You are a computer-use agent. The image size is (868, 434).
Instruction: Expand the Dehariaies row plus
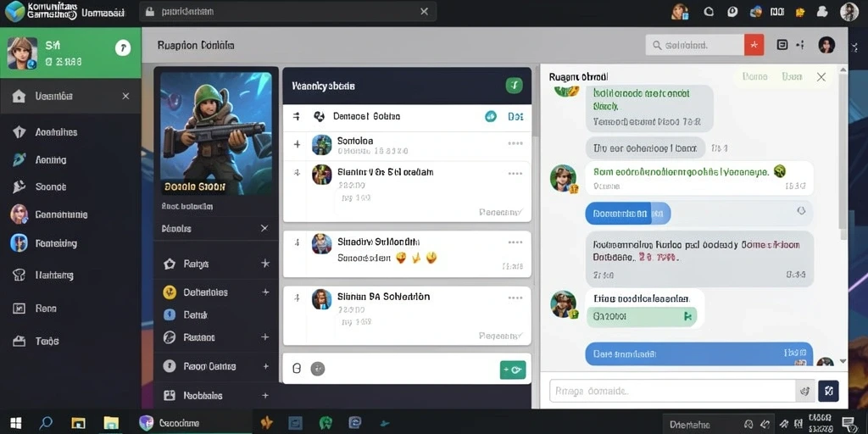click(x=265, y=292)
